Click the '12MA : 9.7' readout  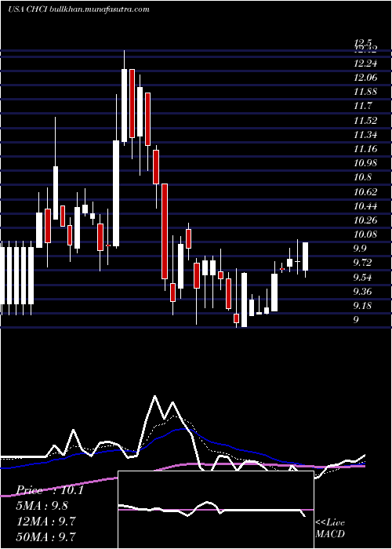coord(46,521)
